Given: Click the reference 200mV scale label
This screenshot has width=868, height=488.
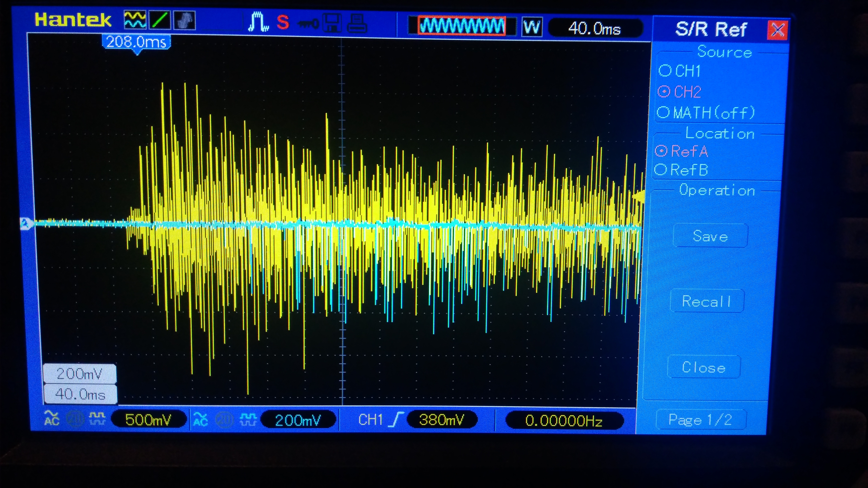Looking at the screenshot, I should tap(79, 374).
